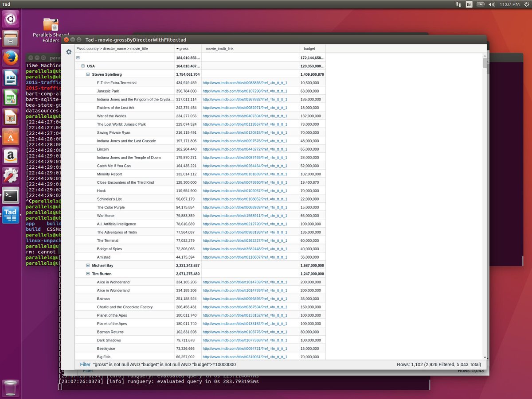Click the Batman movie title
This screenshot has width=532, height=399.
[103, 298]
